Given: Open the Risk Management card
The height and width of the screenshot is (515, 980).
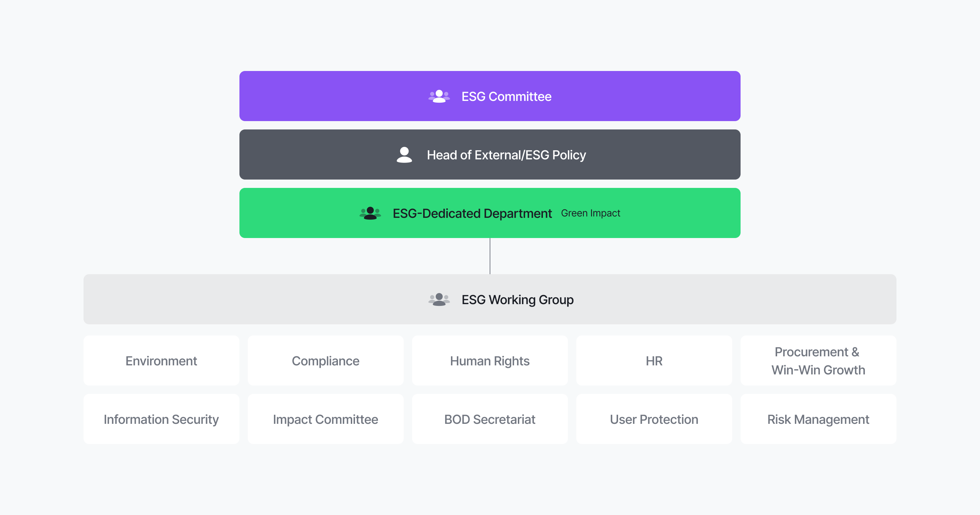Looking at the screenshot, I should (818, 419).
